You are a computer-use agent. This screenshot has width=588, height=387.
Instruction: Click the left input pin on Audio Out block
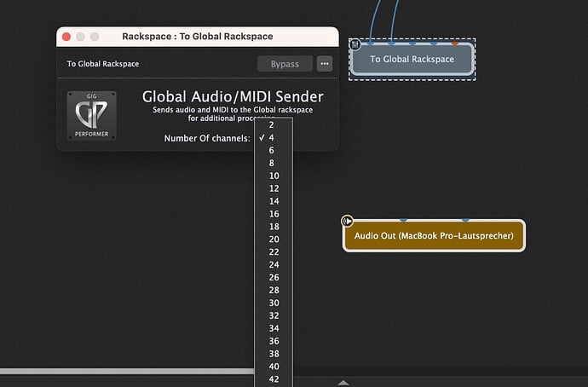click(x=403, y=220)
